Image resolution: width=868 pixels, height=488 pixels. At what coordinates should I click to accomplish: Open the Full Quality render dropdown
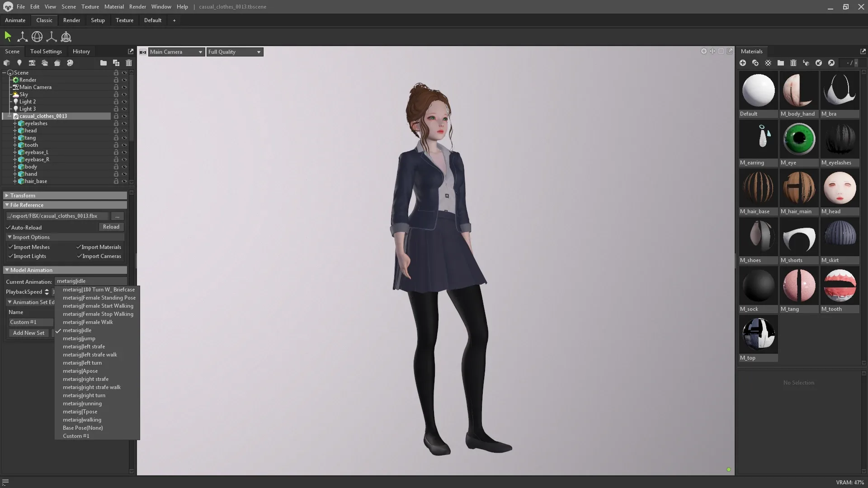pos(234,52)
